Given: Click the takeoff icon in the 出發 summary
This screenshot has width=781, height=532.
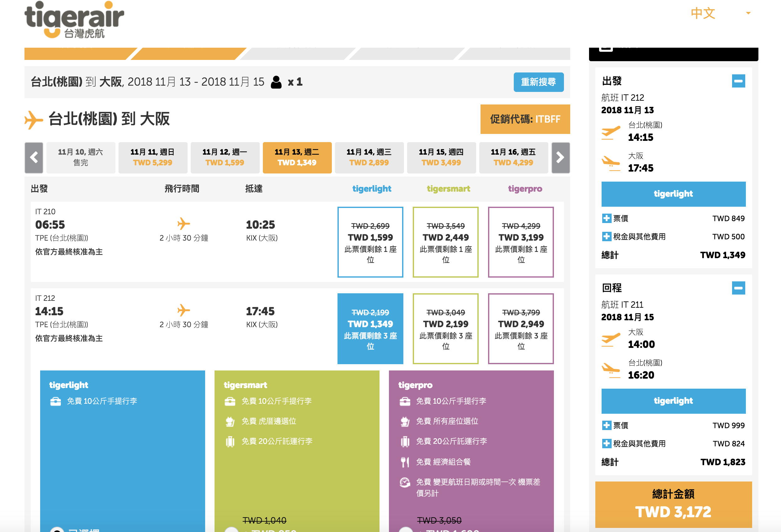Looking at the screenshot, I should coord(611,132).
